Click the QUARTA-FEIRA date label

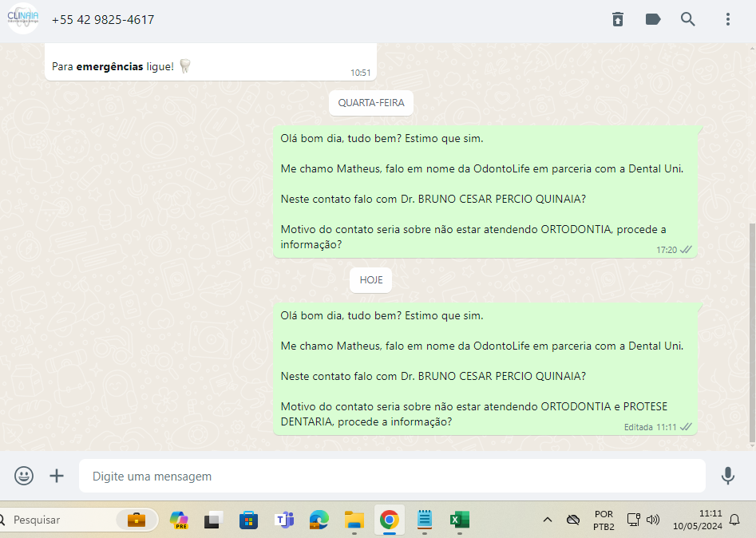[x=370, y=103]
